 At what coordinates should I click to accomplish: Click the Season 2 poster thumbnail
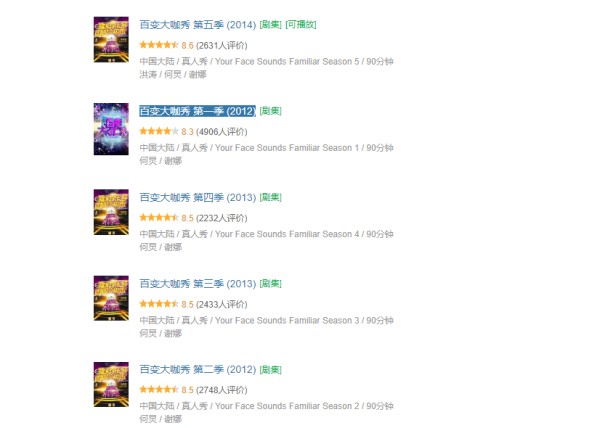click(x=111, y=384)
